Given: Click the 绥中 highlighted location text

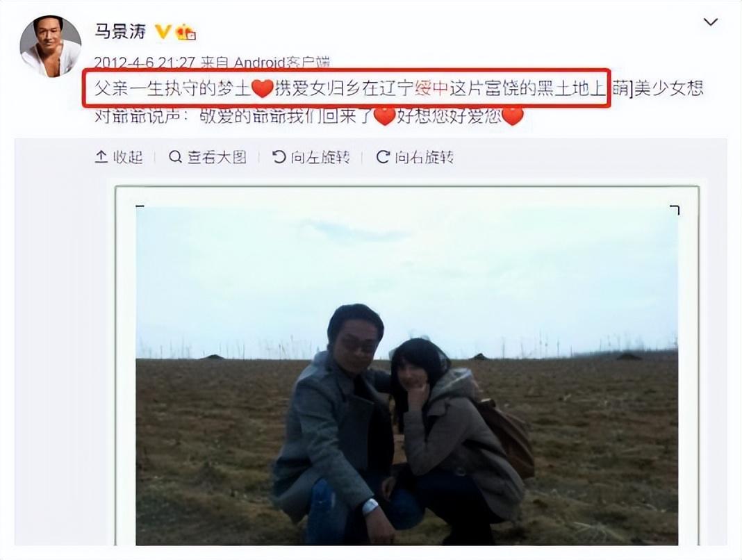Looking at the screenshot, I should click(x=431, y=88).
